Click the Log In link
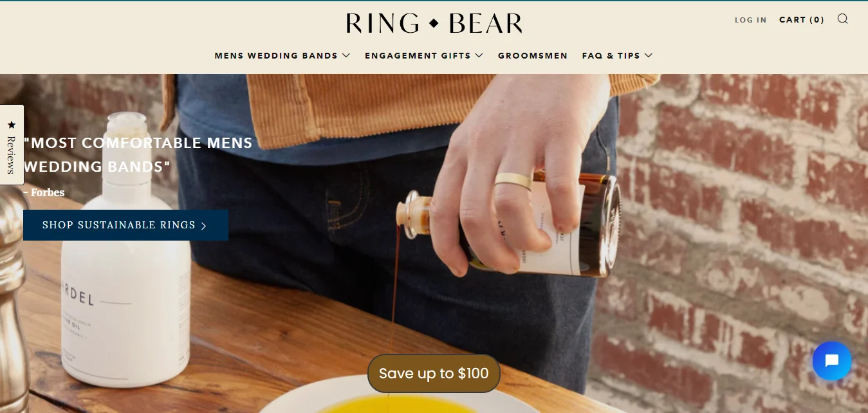This screenshot has height=413, width=868. [751, 20]
